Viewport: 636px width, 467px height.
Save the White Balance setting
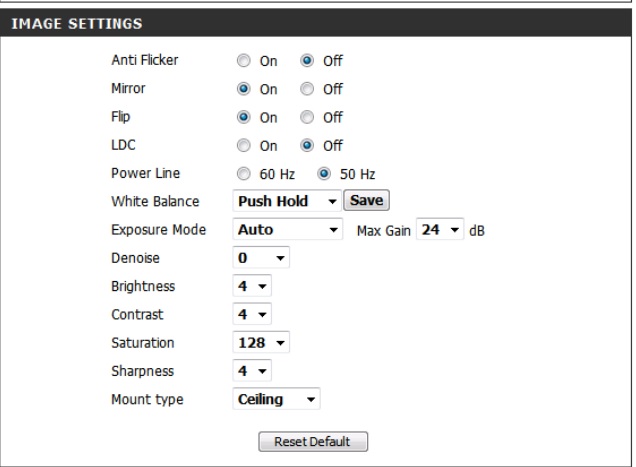point(366,201)
